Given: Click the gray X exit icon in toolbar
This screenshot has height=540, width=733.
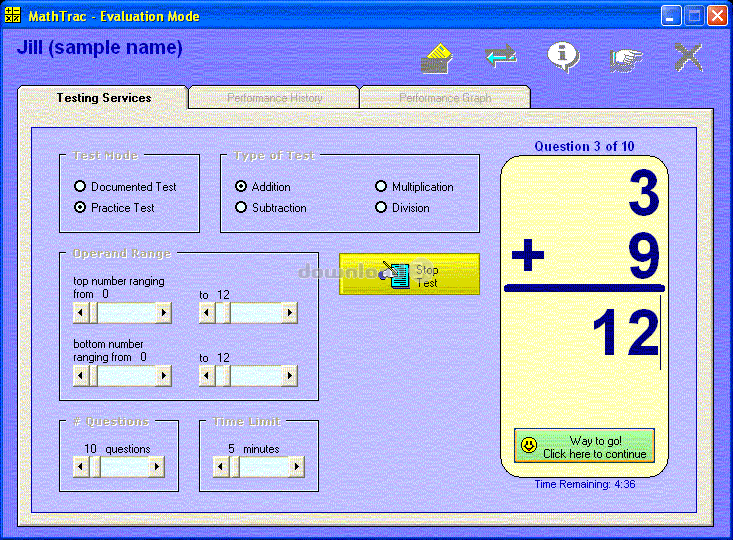Looking at the screenshot, I should tap(689, 58).
